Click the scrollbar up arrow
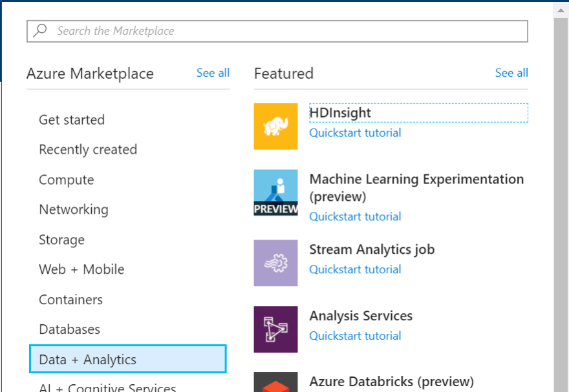Viewport: 569px width, 392px height. click(x=561, y=10)
